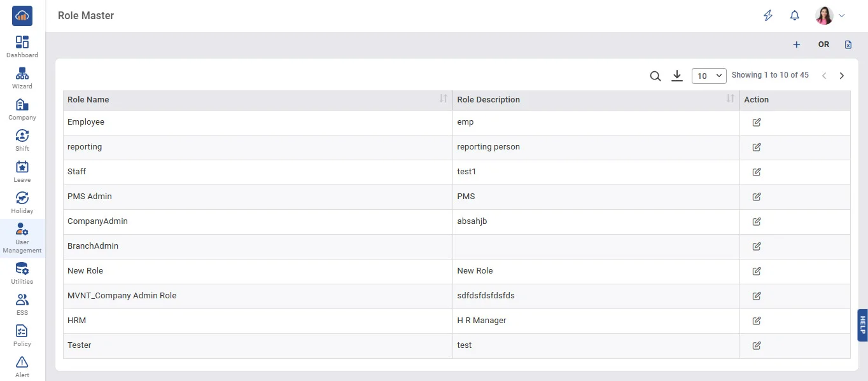868x381 pixels.
Task: Open the notifications bell
Action: point(794,16)
